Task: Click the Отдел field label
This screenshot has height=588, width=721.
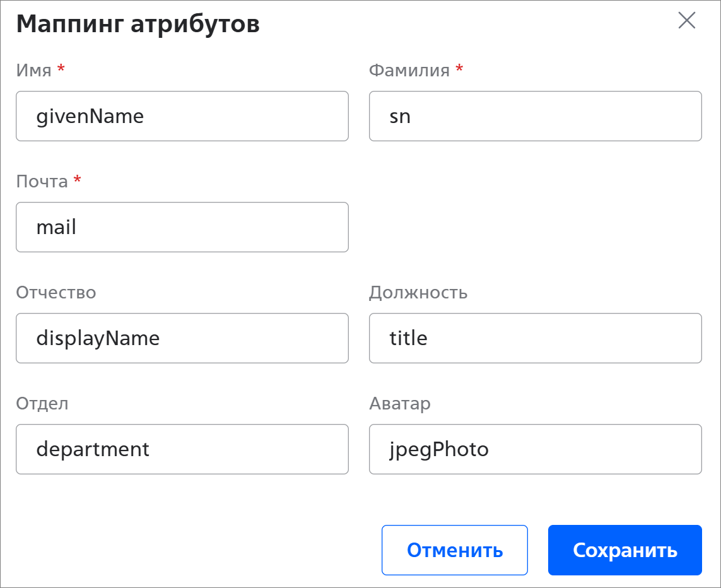Action: pyautogui.click(x=42, y=404)
